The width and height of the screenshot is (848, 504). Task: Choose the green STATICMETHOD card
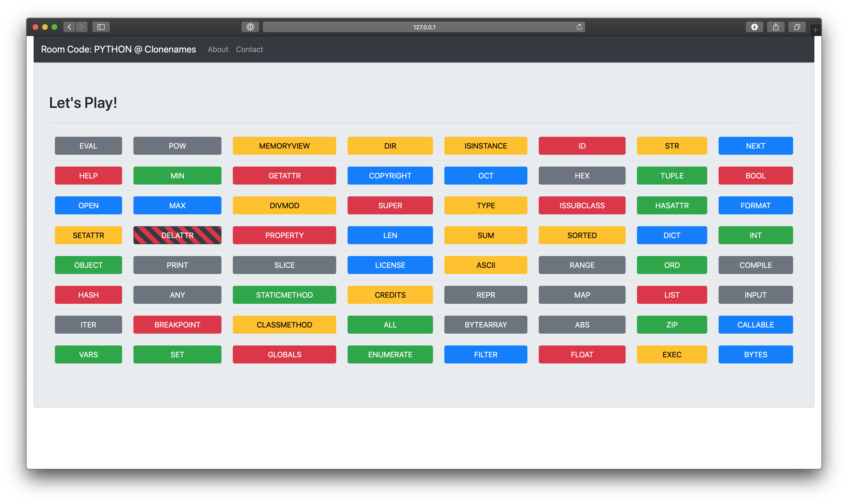pyautogui.click(x=284, y=295)
